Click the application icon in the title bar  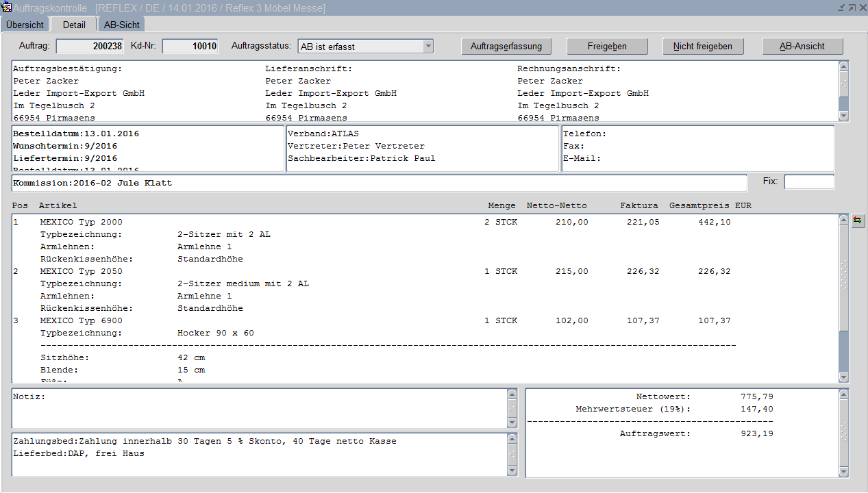pos(7,8)
